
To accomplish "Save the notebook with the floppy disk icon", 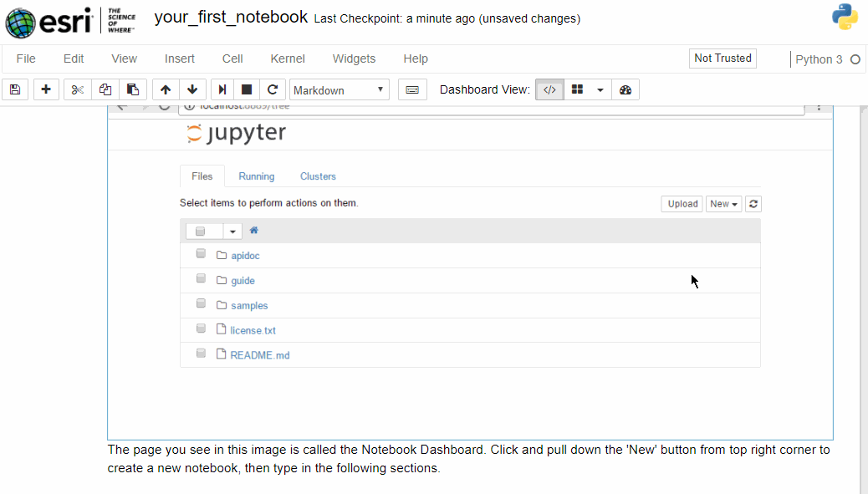I will tap(15, 89).
